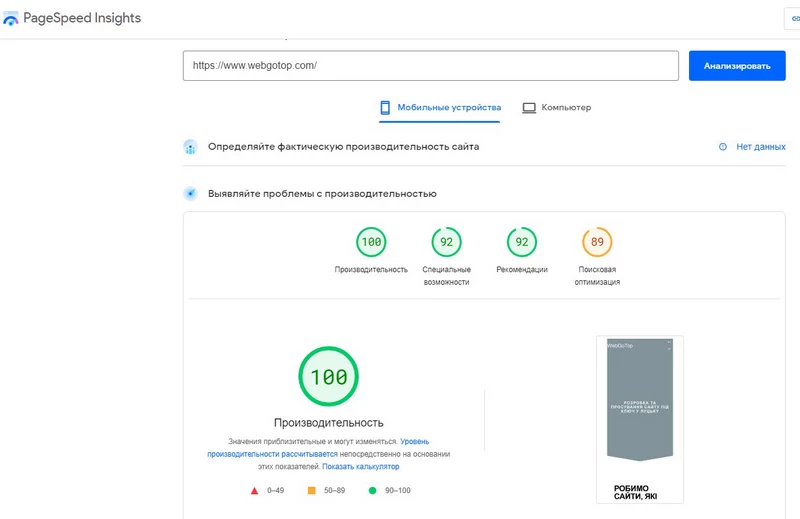The width and height of the screenshot is (800, 519).
Task: Open the Нет данных link
Action: click(x=761, y=147)
